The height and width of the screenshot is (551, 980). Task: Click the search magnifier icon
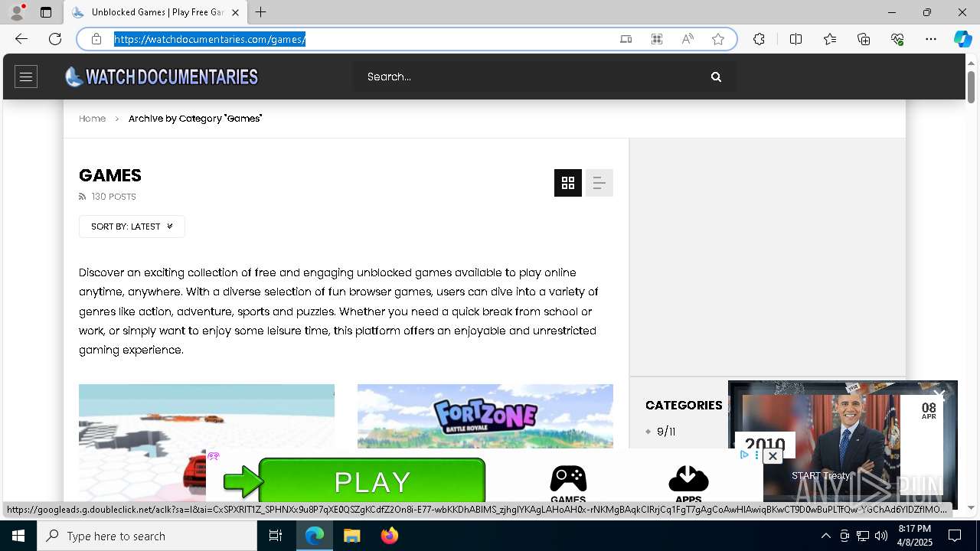[x=716, y=77]
